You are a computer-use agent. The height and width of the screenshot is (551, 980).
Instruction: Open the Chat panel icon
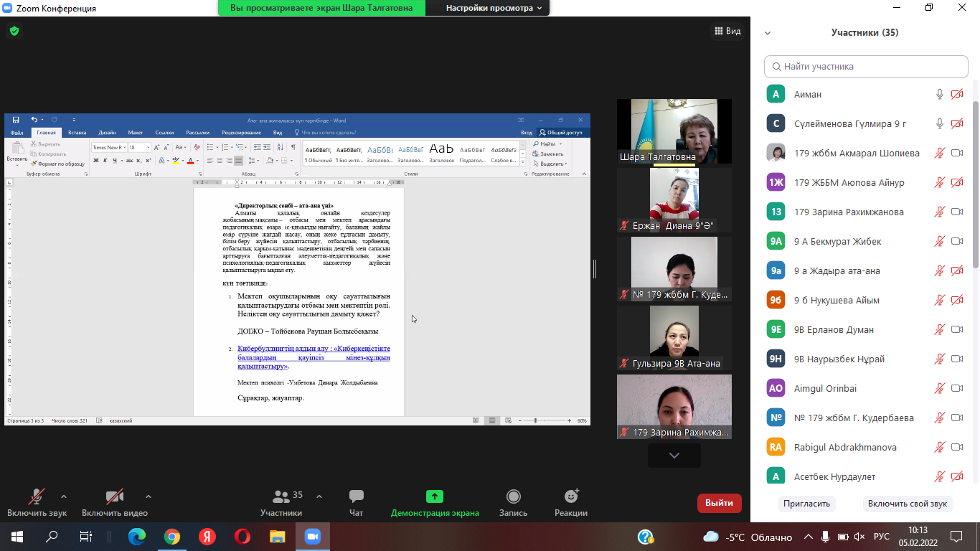[x=356, y=497]
